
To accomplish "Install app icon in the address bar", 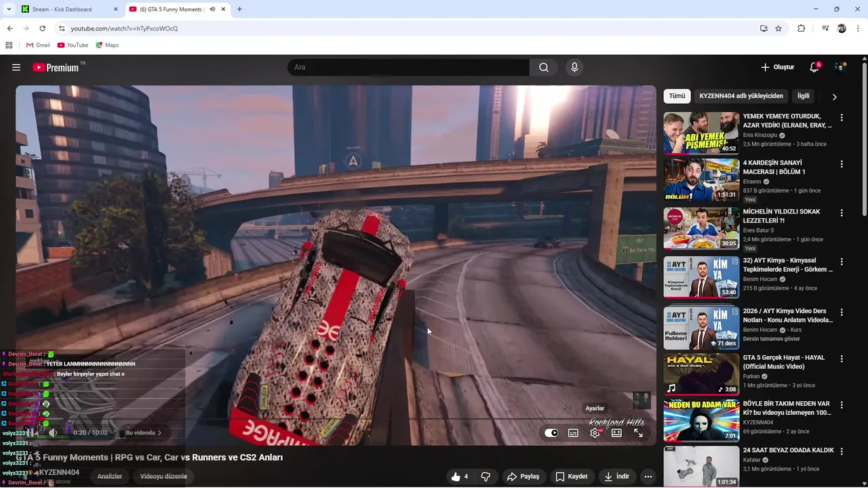I will pyautogui.click(x=764, y=28).
